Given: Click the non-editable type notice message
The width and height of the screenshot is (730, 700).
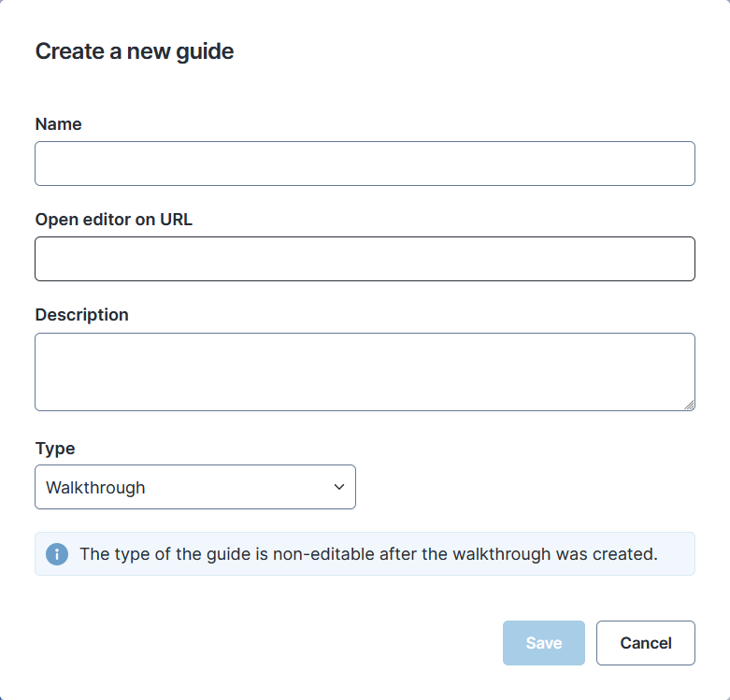Looking at the screenshot, I should (368, 554).
